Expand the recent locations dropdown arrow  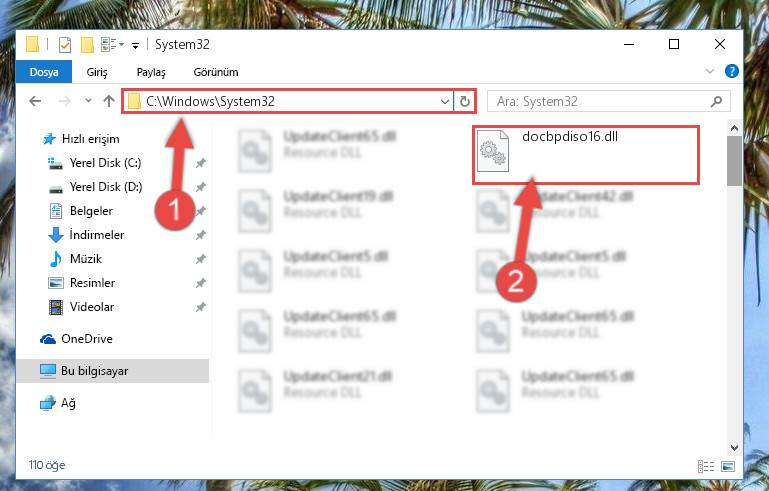88,101
